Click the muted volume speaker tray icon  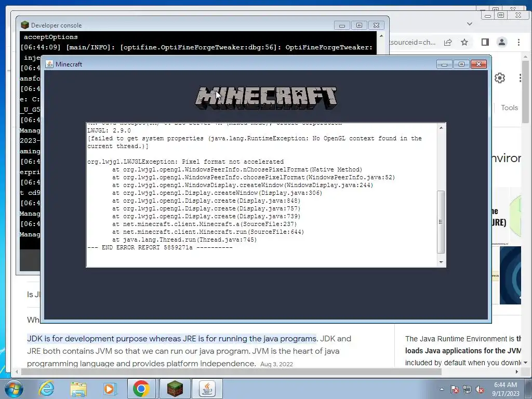tap(480, 390)
